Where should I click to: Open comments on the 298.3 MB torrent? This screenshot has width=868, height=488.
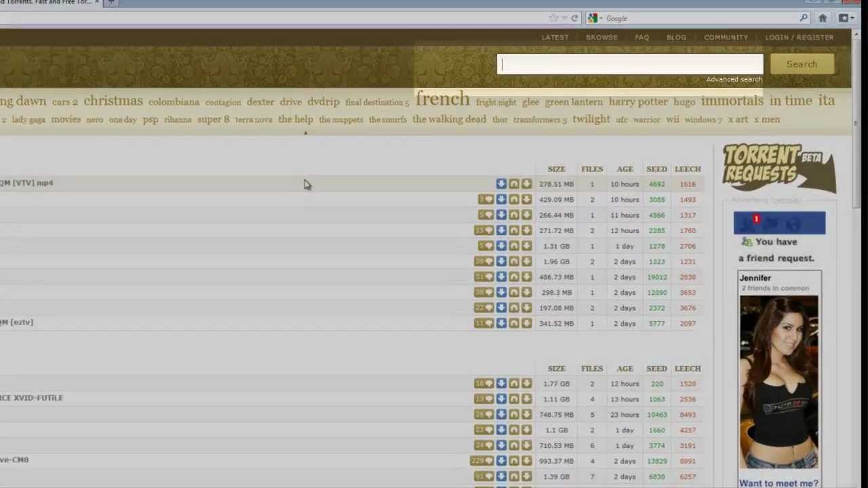[484, 292]
